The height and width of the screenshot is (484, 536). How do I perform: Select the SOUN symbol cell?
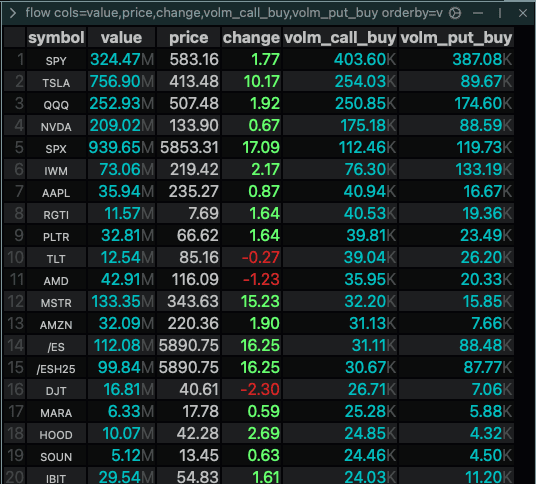point(56,456)
